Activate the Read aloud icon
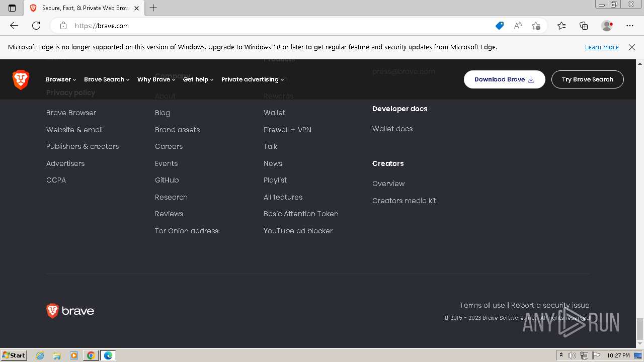The height and width of the screenshot is (362, 644). point(518,26)
